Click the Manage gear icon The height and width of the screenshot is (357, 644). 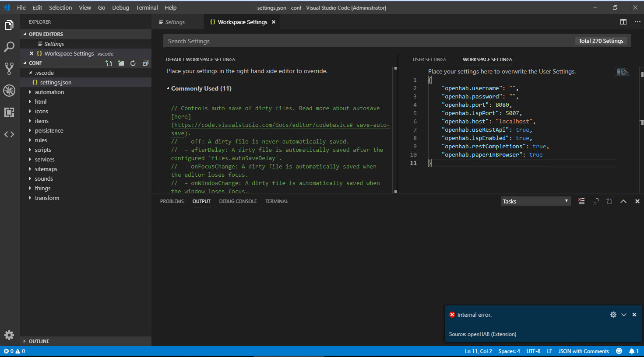click(x=9, y=335)
